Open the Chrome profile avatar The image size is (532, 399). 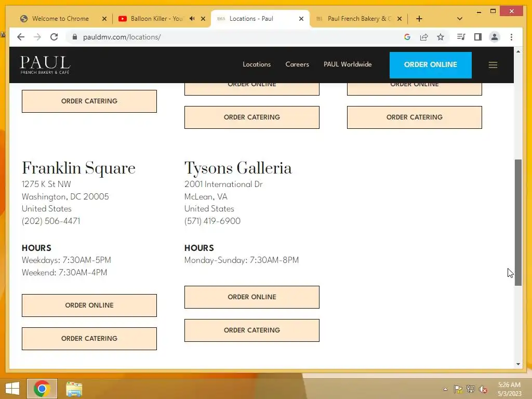495,37
